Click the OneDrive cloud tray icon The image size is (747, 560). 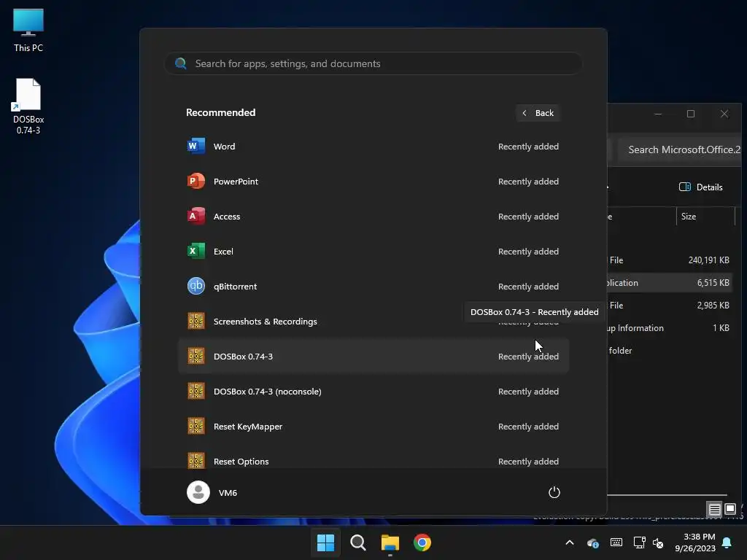592,542
